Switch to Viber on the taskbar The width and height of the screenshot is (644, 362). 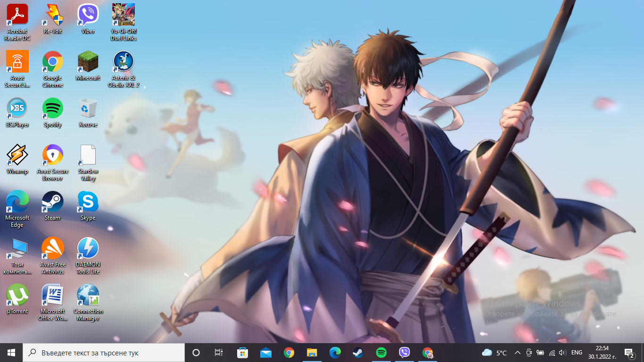(404, 353)
